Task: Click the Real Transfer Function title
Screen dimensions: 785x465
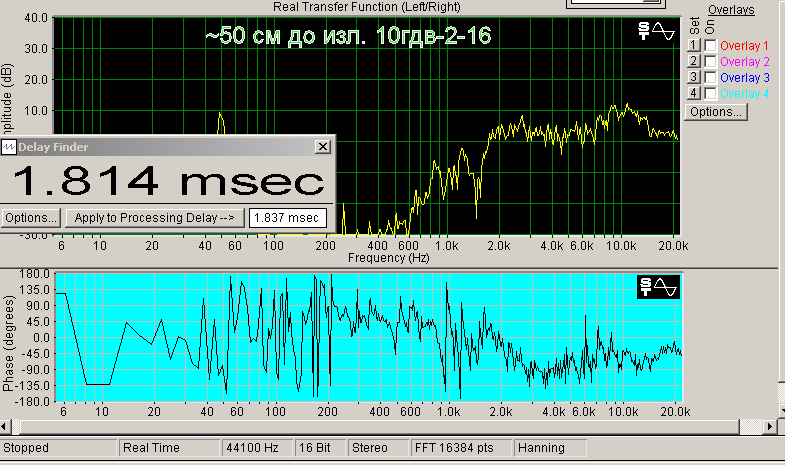Action: 366,7
